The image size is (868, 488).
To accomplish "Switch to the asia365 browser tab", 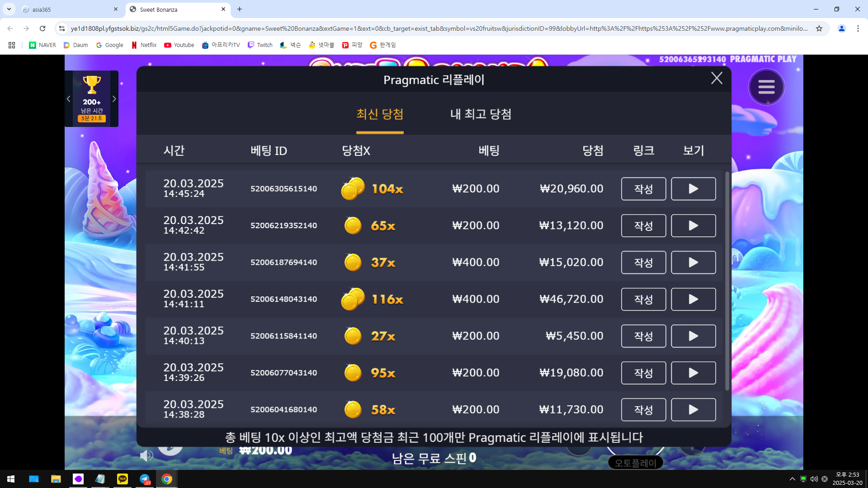I will pos(70,9).
